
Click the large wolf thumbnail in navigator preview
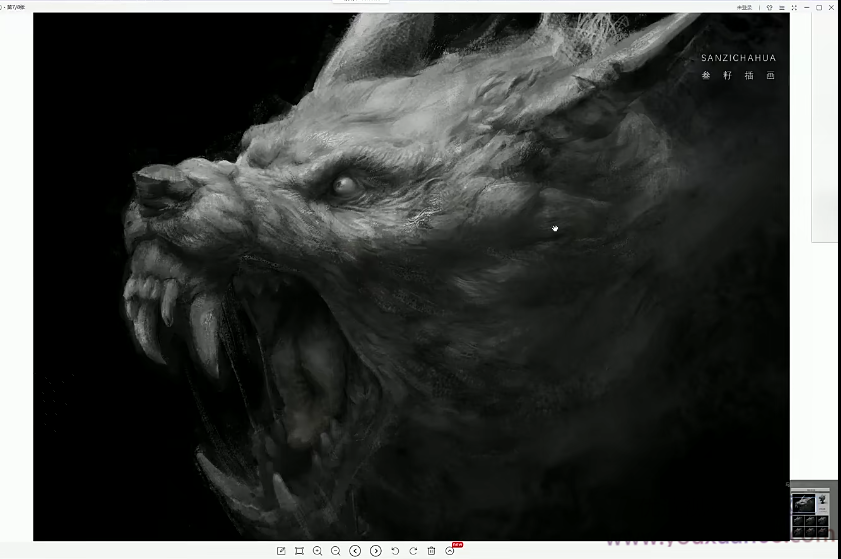tap(803, 503)
